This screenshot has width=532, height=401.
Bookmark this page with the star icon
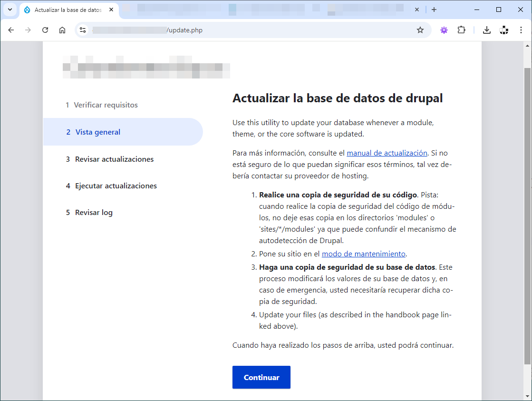420,30
